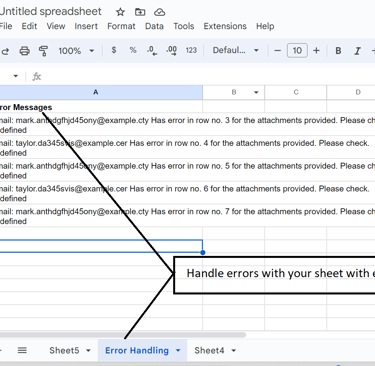Open the Extensions menu
Screen dimensions: 375x366
[225, 26]
